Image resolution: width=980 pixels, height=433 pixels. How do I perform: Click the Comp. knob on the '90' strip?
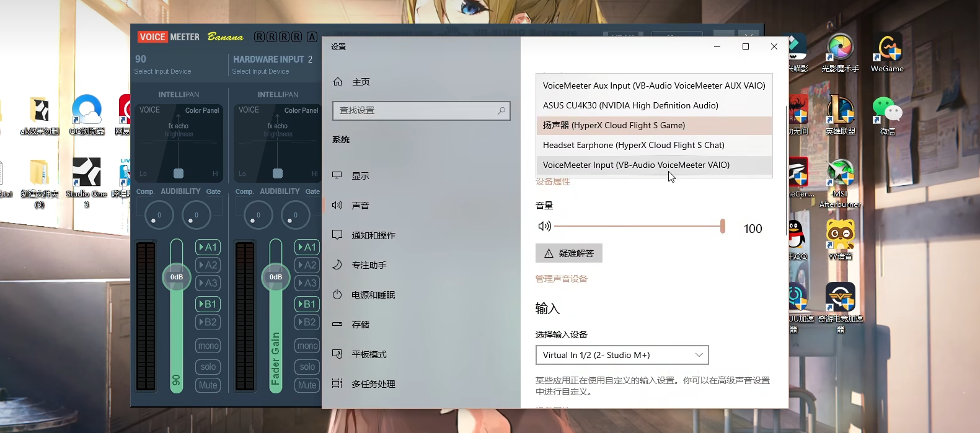pyautogui.click(x=159, y=216)
